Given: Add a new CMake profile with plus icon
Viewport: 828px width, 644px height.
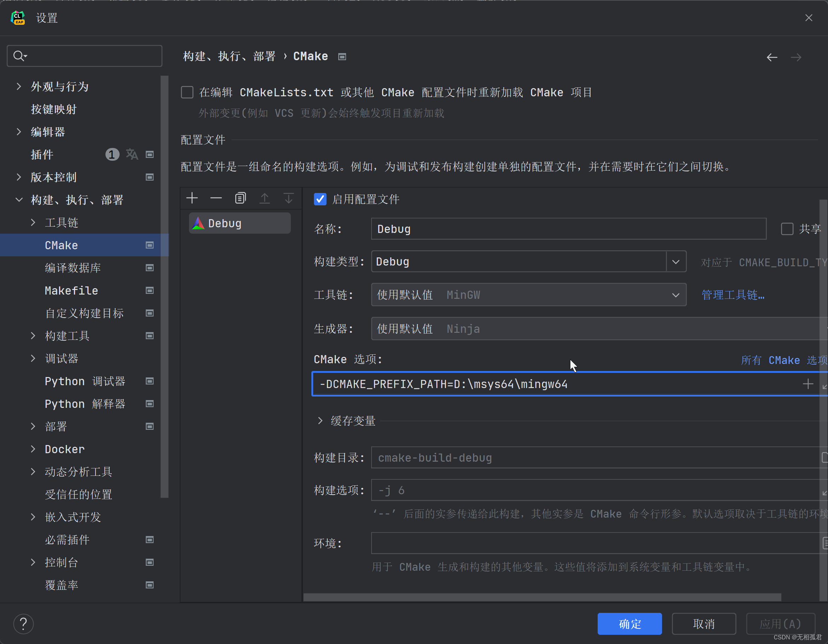Looking at the screenshot, I should (192, 198).
